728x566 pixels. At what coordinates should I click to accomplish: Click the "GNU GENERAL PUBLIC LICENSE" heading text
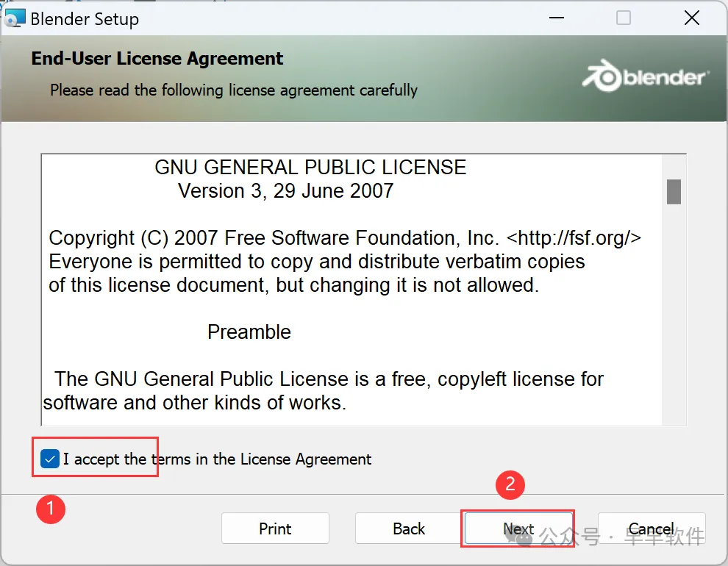pos(310,168)
